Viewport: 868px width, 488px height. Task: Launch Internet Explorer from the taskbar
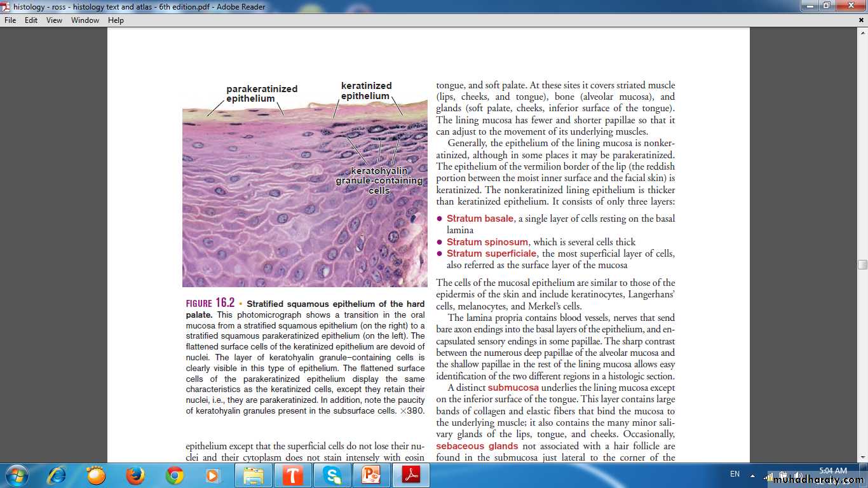pyautogui.click(x=57, y=475)
